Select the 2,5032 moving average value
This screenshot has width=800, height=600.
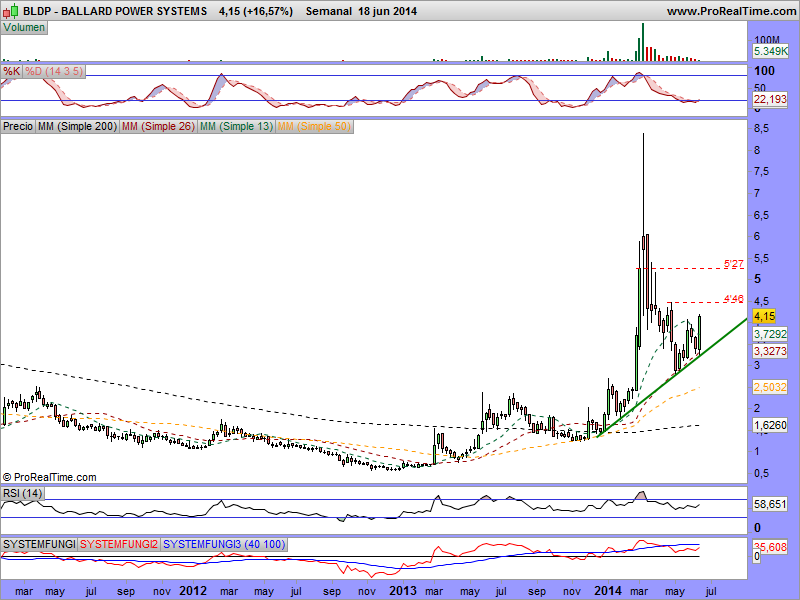(x=770, y=387)
